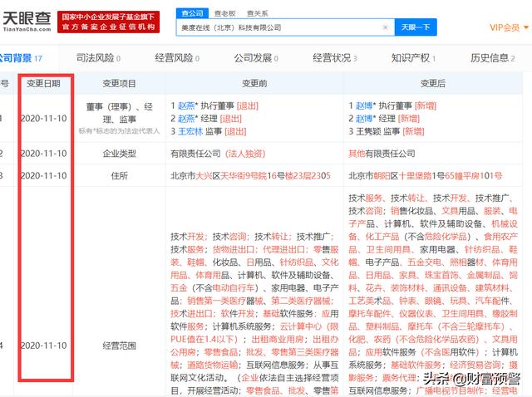This screenshot has width=532, height=397.
Task: Open the VIP会员 link
Action: coord(505,27)
